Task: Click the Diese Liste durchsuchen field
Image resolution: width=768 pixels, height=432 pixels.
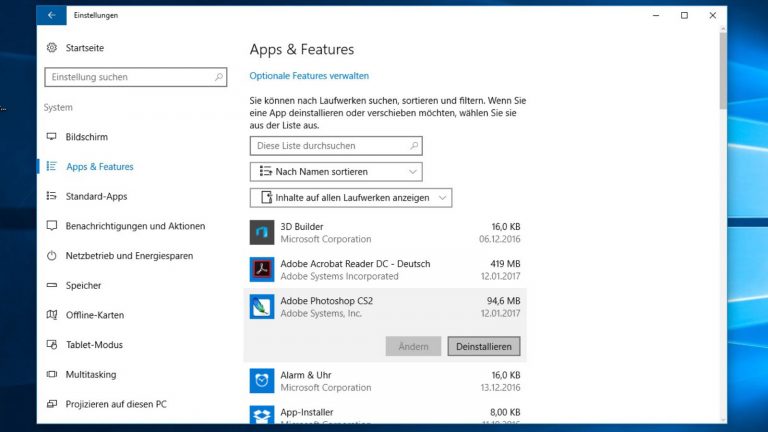Action: point(335,146)
